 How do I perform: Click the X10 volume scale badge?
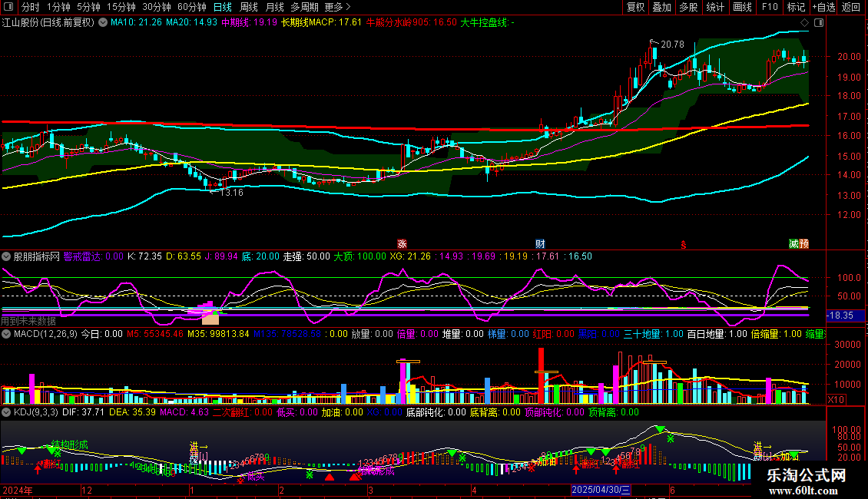pos(836,399)
